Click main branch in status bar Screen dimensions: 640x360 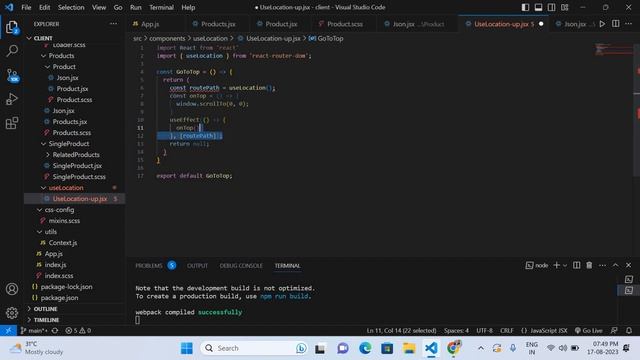point(34,330)
